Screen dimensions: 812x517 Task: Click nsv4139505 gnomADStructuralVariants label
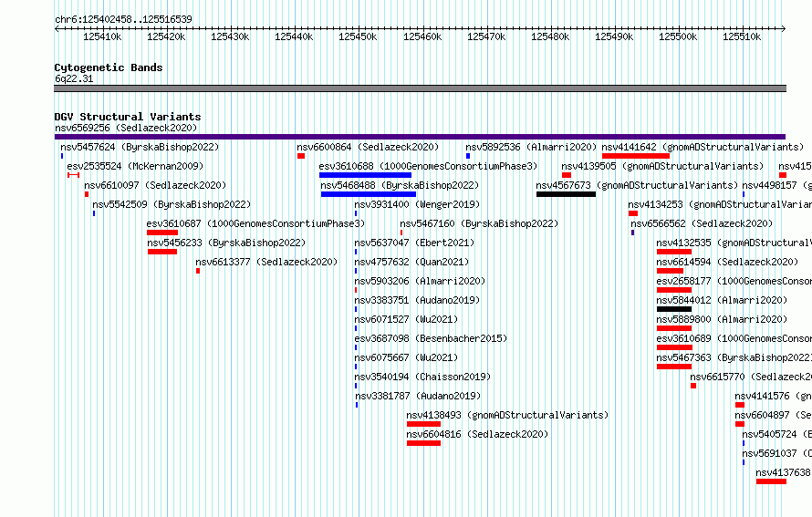click(x=663, y=166)
